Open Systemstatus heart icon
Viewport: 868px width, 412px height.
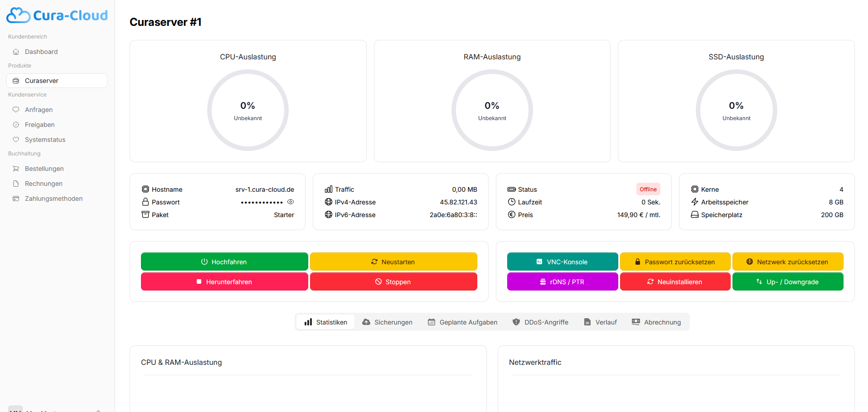coord(16,140)
